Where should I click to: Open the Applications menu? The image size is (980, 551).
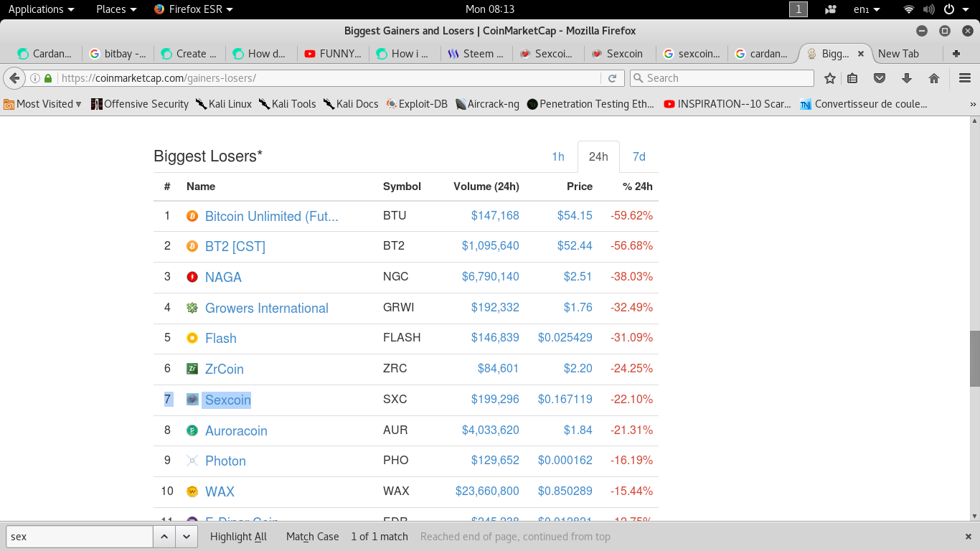[41, 9]
